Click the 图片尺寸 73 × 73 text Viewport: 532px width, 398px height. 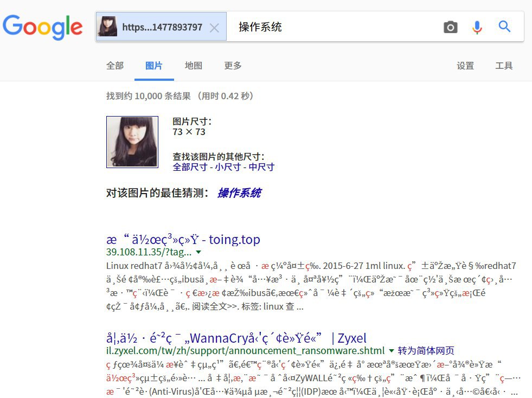coord(192,126)
